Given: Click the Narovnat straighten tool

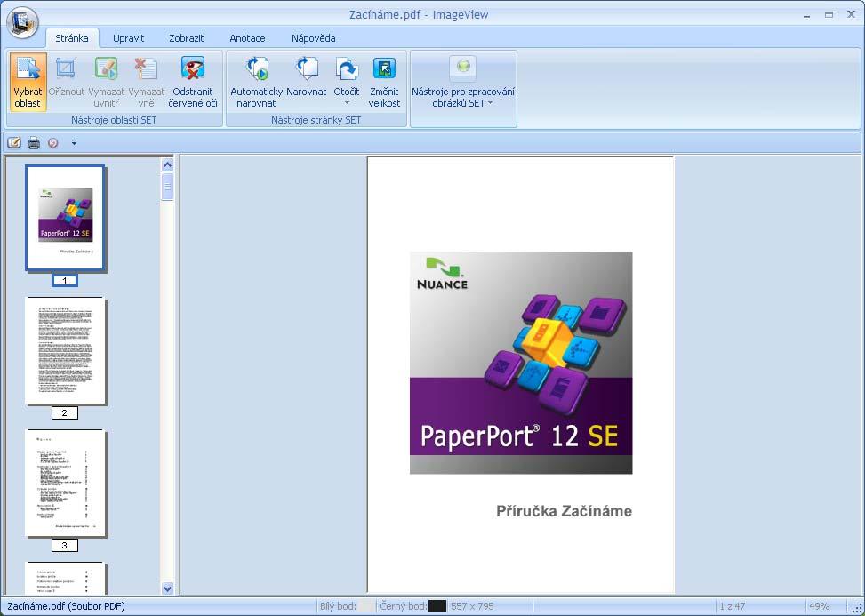Looking at the screenshot, I should 307,77.
